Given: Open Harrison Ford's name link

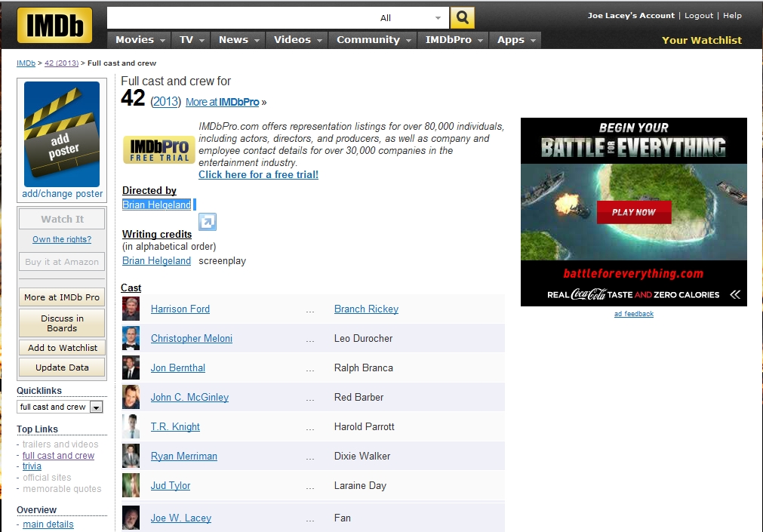Looking at the screenshot, I should coord(180,309).
